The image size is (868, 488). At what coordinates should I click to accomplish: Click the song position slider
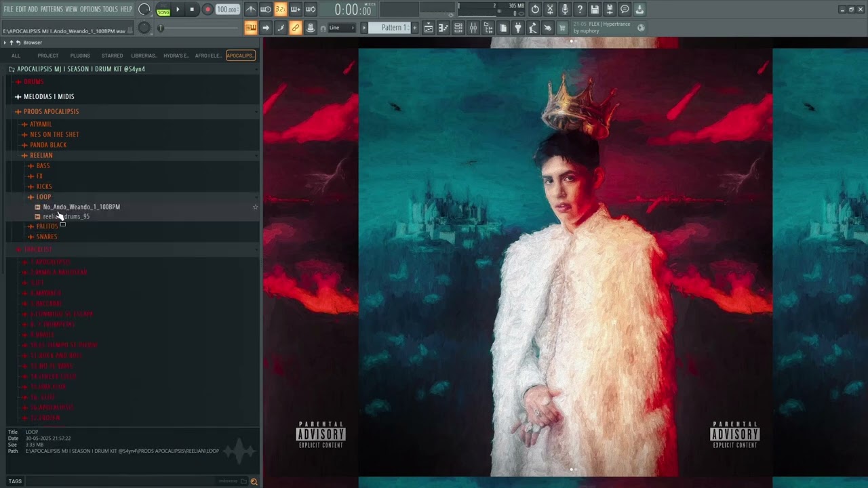pyautogui.click(x=200, y=28)
